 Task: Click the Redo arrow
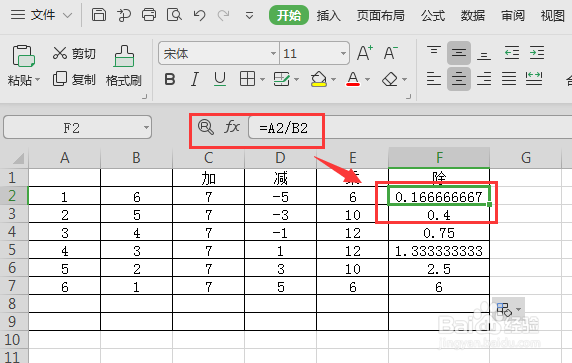click(224, 15)
